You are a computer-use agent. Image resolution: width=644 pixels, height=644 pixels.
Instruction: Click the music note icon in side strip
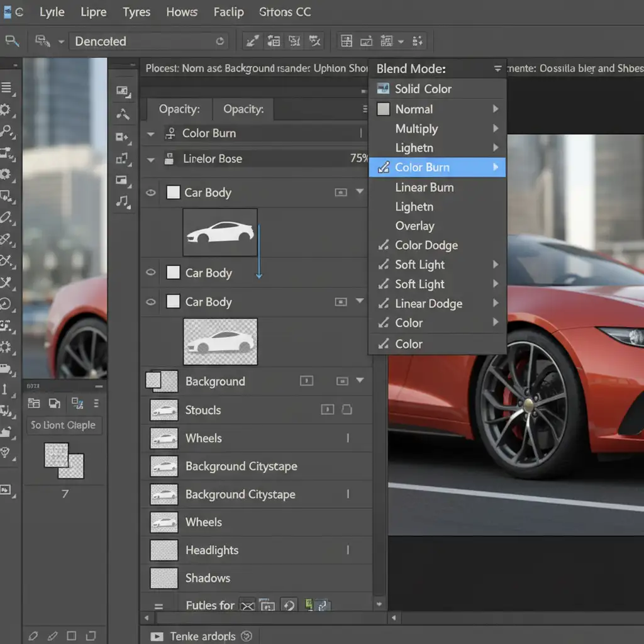pos(123,201)
